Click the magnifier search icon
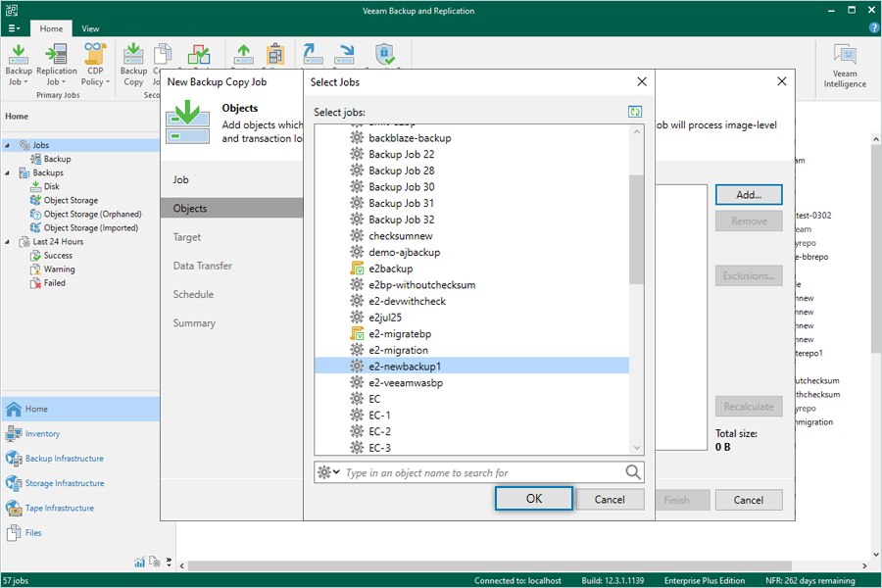882x588 pixels. tap(633, 472)
